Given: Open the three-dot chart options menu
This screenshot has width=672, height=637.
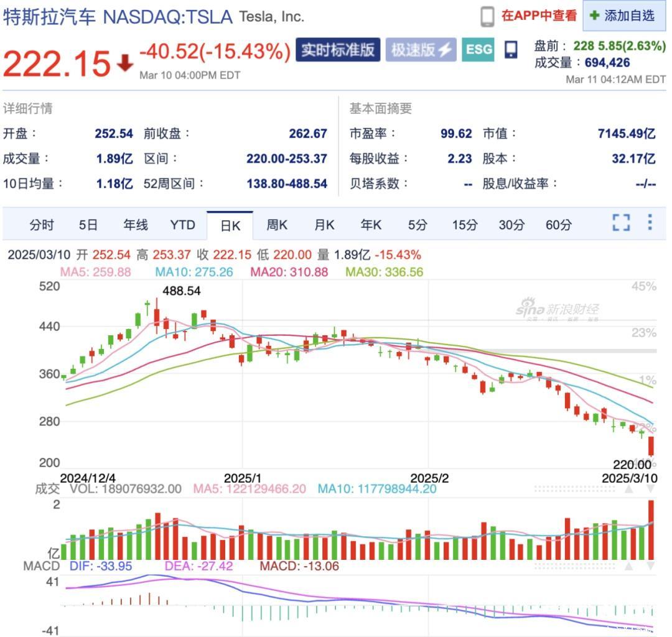Looking at the screenshot, I should [650, 223].
